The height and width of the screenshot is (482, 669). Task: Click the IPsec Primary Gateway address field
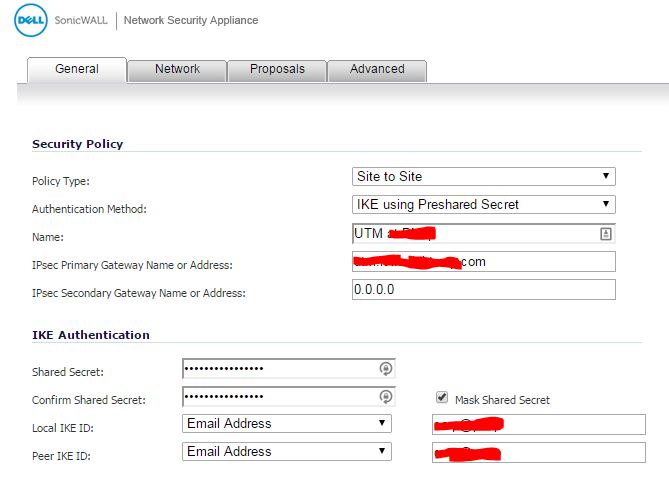pos(484,261)
